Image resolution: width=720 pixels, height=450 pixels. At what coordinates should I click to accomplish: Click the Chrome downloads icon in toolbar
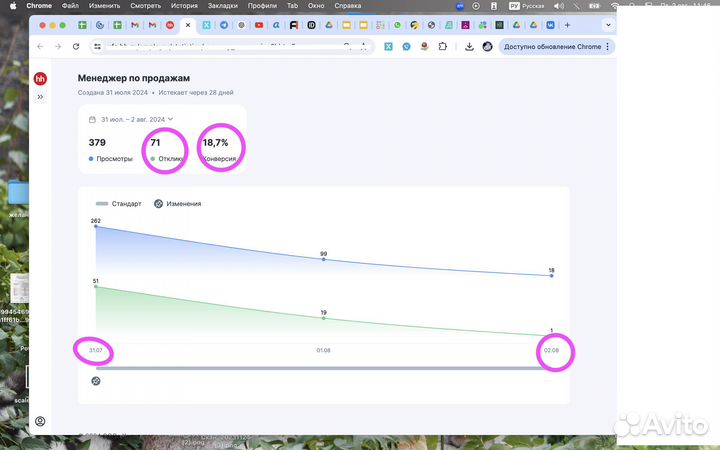[x=468, y=46]
